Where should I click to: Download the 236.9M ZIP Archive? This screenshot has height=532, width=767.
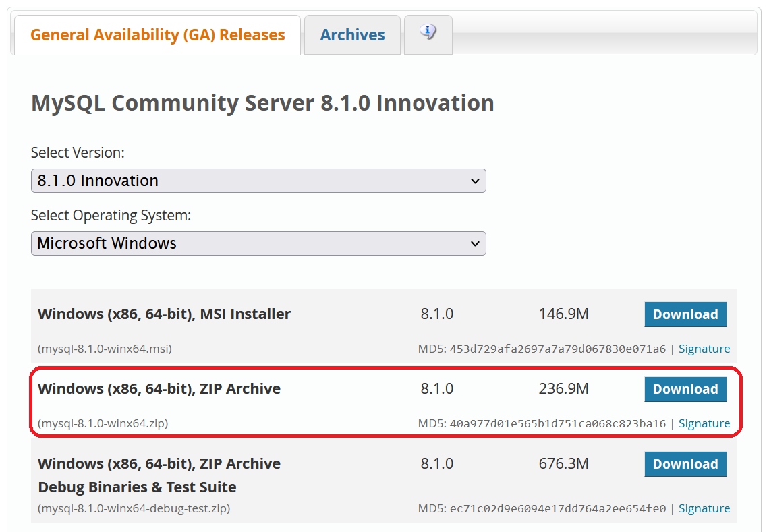click(x=685, y=389)
